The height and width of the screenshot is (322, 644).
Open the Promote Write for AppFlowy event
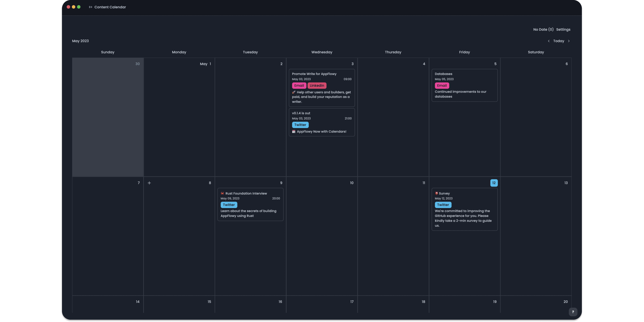coord(314,74)
